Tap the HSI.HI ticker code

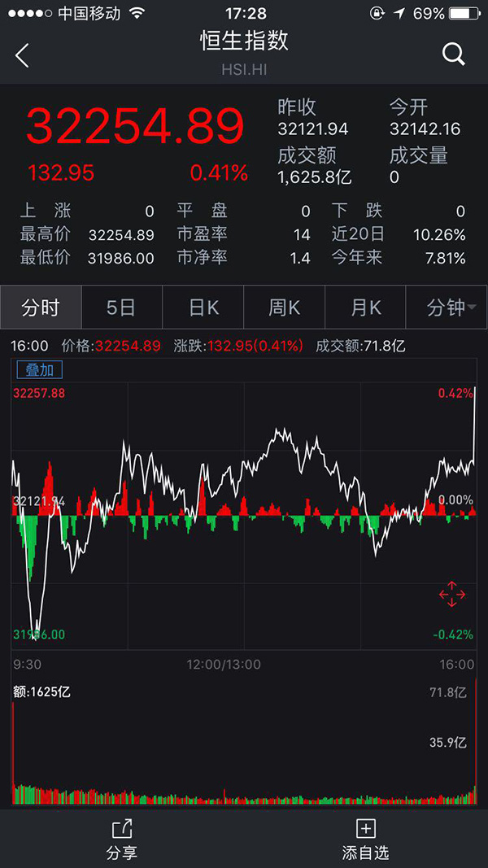click(244, 70)
